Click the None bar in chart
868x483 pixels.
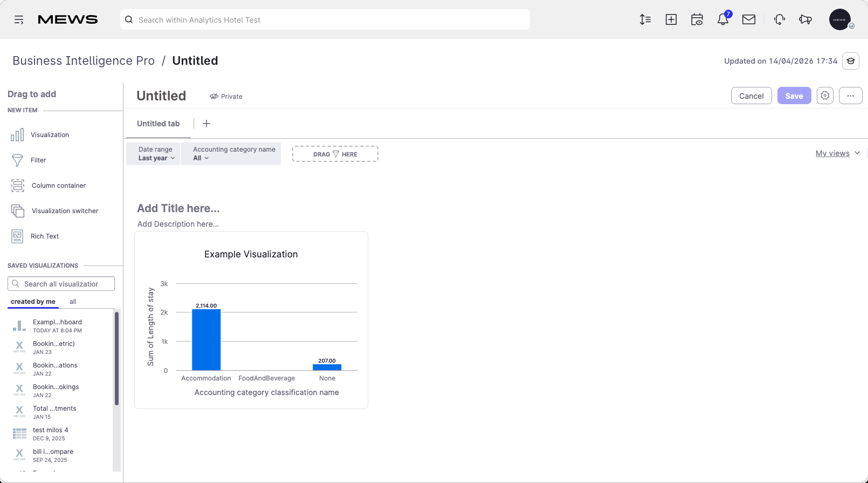pyautogui.click(x=327, y=367)
